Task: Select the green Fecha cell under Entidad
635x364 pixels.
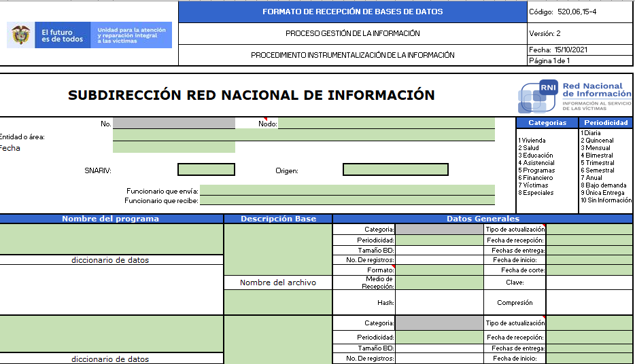Action: click(x=174, y=147)
